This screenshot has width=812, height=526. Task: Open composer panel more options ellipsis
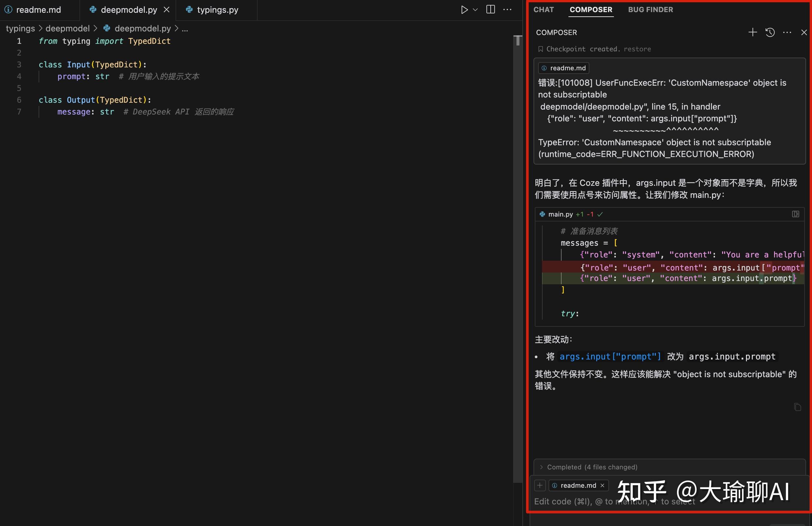click(x=787, y=32)
